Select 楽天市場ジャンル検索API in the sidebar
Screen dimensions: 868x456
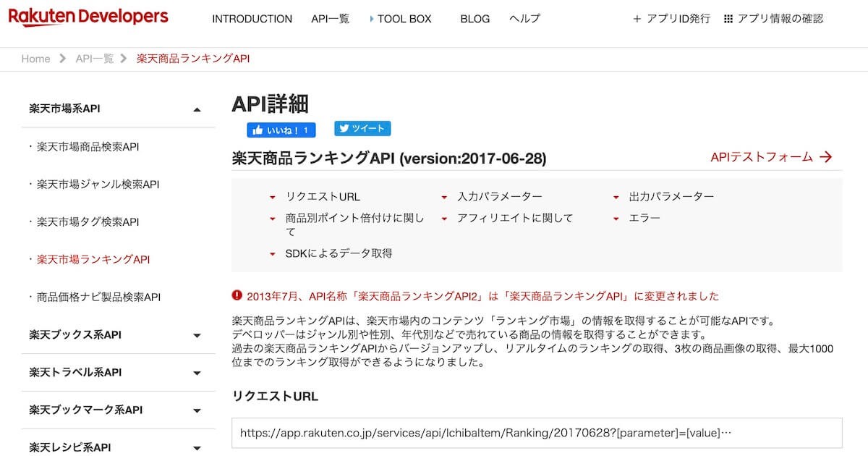[x=98, y=185]
